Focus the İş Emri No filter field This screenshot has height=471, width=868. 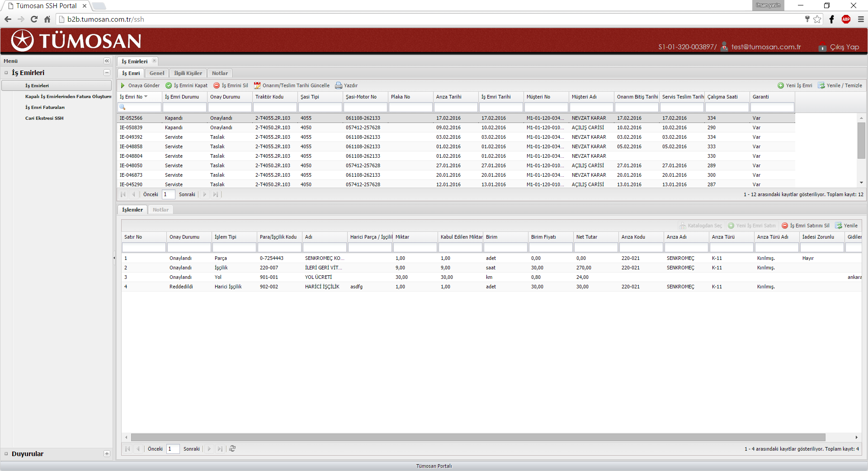pos(139,107)
